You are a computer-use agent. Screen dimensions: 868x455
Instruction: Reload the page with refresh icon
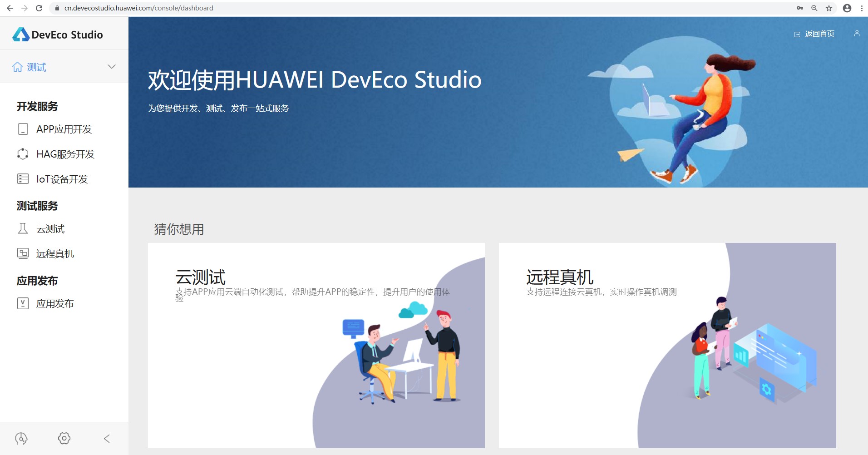tap(39, 8)
